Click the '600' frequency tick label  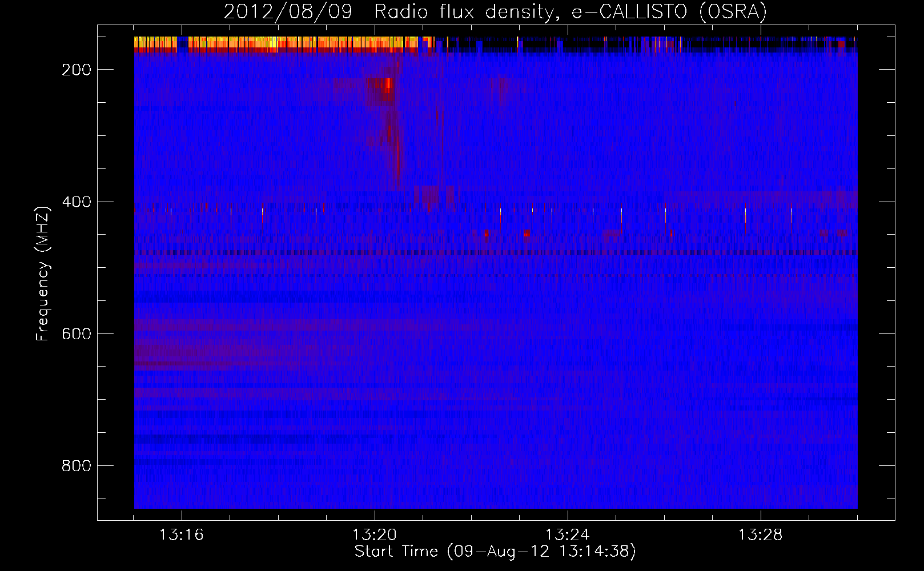(x=77, y=333)
